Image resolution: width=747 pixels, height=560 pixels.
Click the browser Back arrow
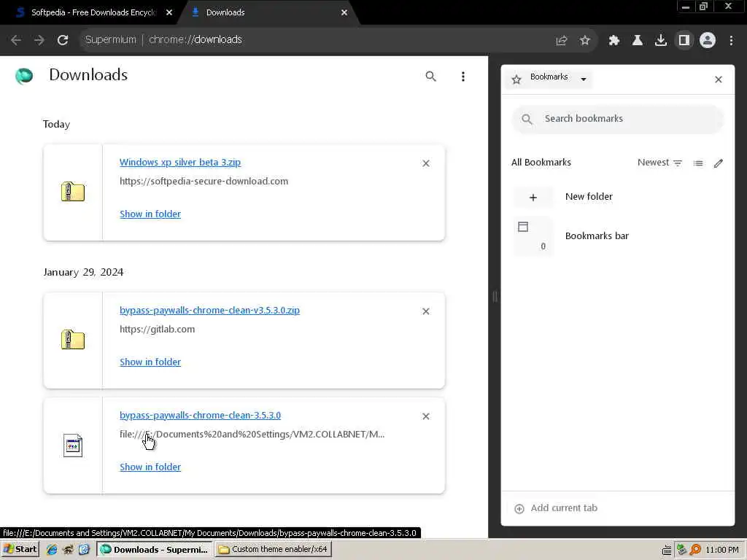pyautogui.click(x=16, y=40)
